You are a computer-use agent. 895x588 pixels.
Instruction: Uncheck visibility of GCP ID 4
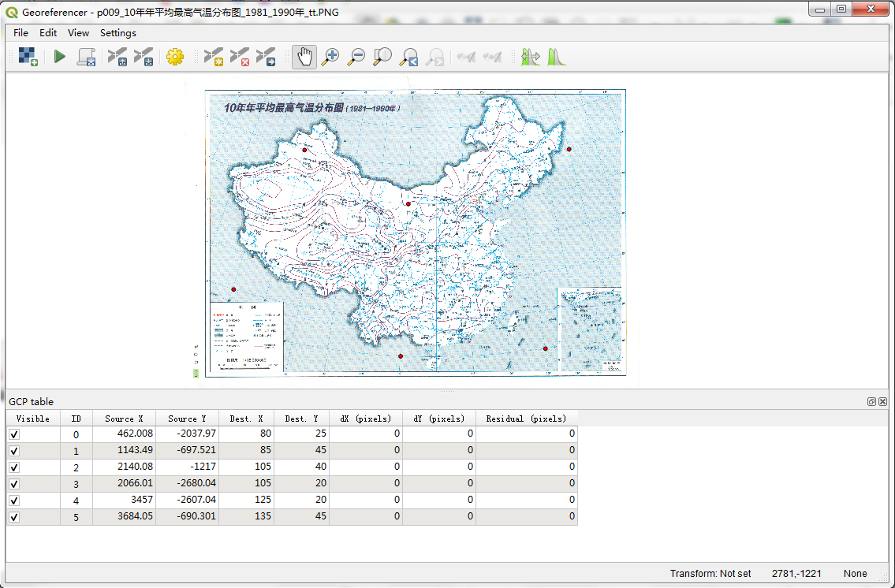click(x=14, y=501)
